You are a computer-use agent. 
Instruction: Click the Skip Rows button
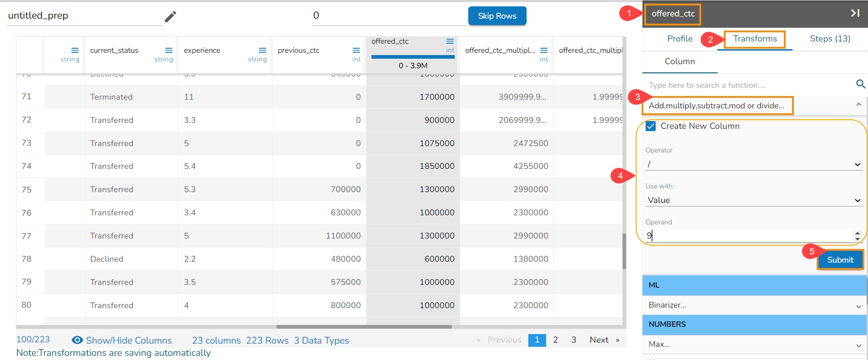[497, 16]
